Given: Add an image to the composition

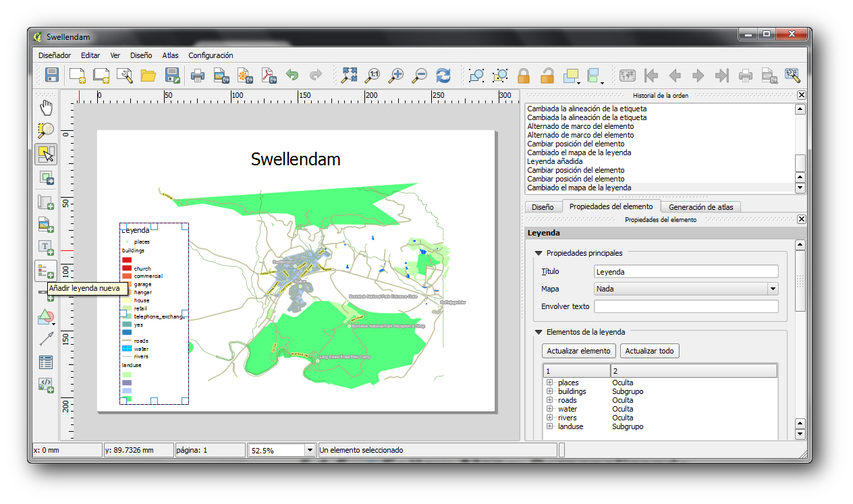Looking at the screenshot, I should [46, 225].
